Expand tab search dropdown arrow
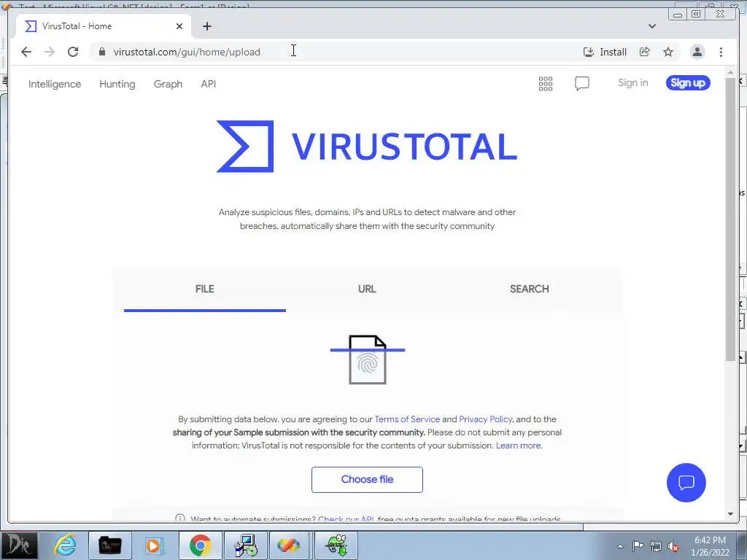Viewport: 747px width, 560px height. pos(652,26)
